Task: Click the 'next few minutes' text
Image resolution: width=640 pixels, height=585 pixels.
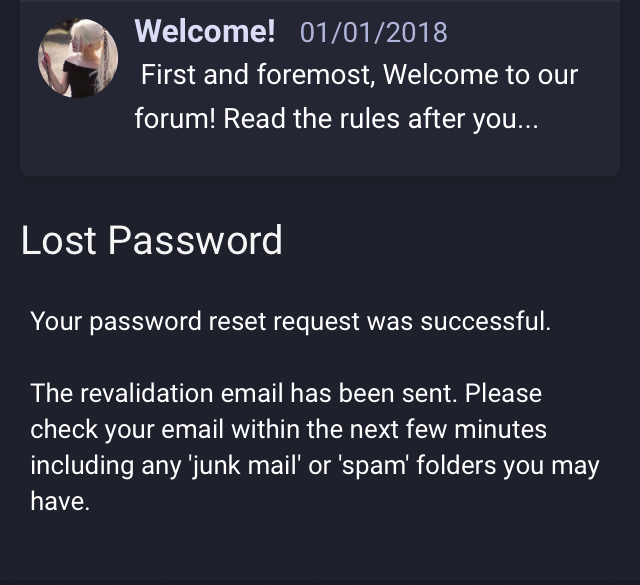Action: 448,429
